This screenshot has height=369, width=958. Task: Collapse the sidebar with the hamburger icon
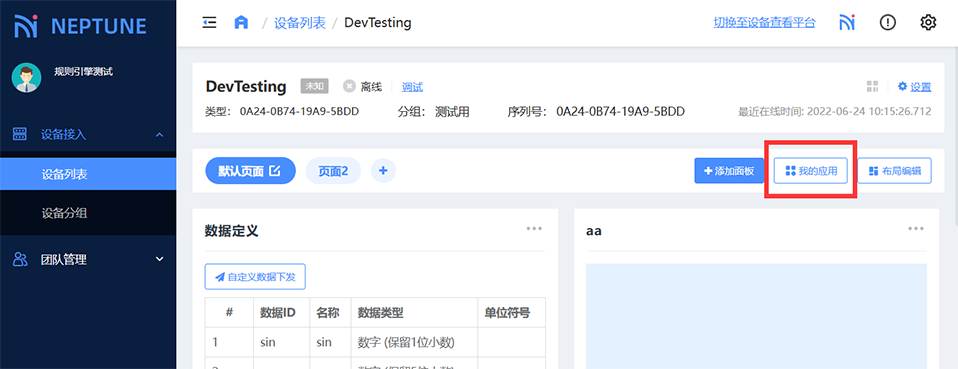coord(210,23)
